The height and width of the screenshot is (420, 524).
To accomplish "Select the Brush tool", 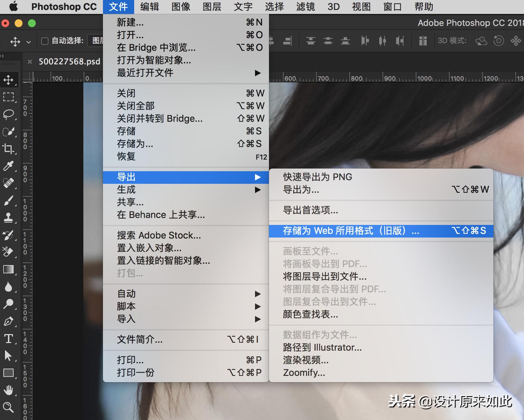I will (x=8, y=200).
